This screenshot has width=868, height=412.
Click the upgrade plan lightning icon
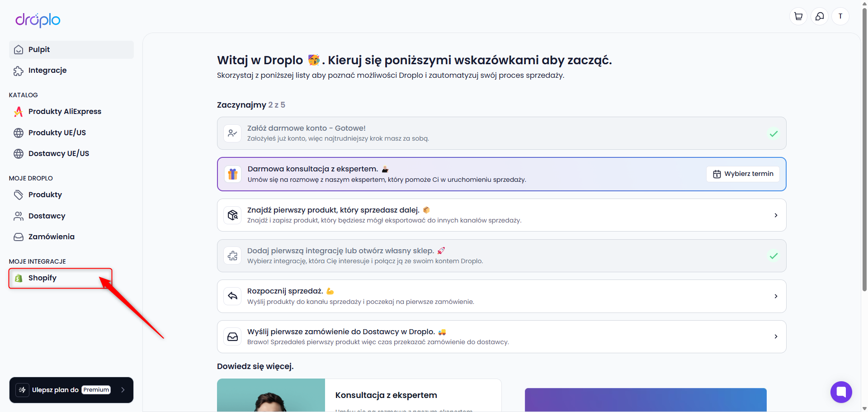[x=22, y=390]
